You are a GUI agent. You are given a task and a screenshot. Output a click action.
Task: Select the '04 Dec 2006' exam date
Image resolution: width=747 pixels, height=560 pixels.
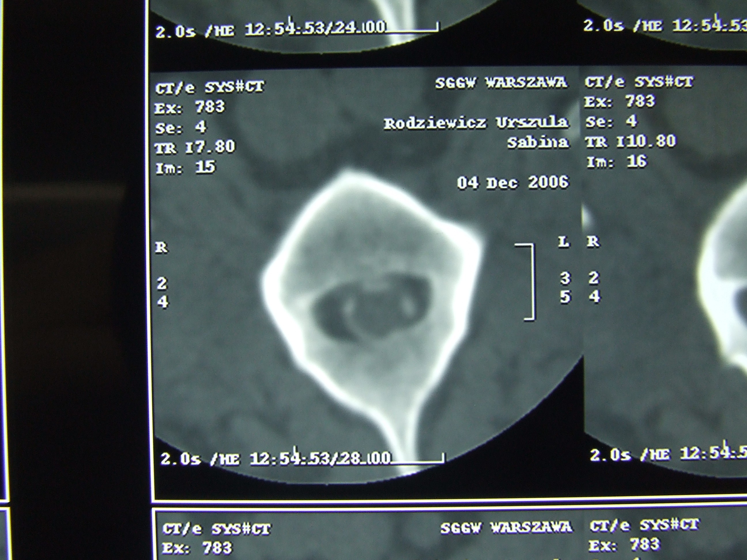(x=513, y=183)
